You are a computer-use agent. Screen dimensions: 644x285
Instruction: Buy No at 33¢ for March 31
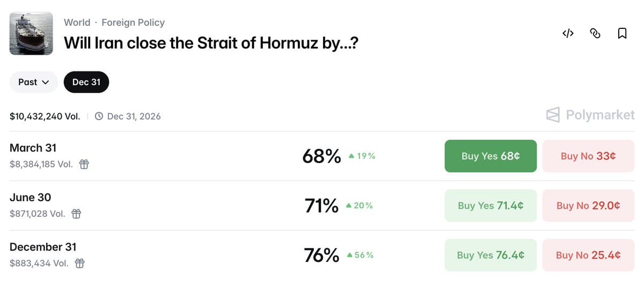(x=588, y=156)
